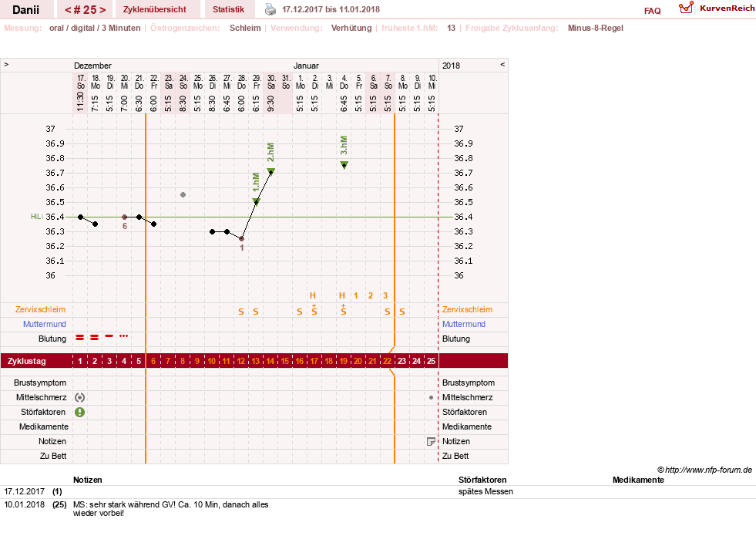Click the note row dated 17.12.2017
Image resolution: width=756 pixels, height=536 pixels.
(378, 491)
